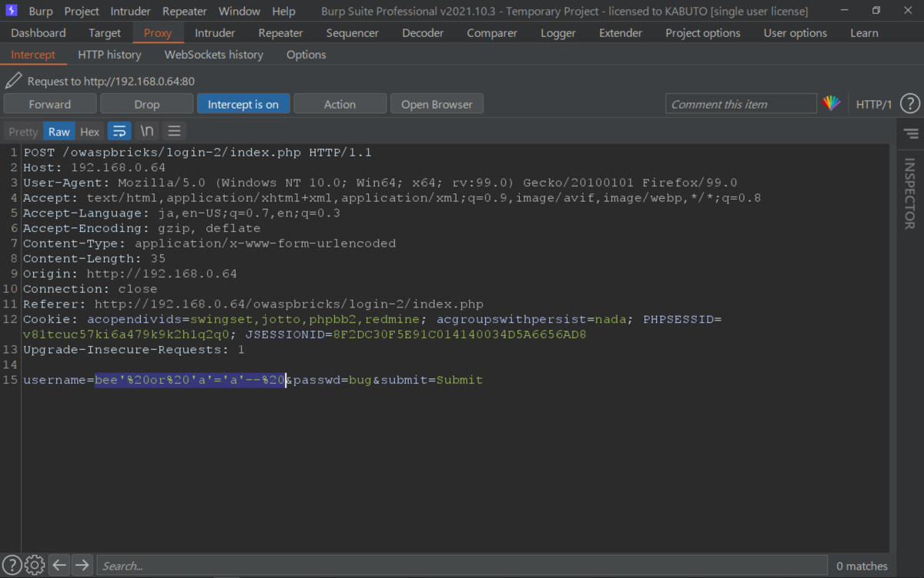924x578 pixels.
Task: Click the Inspector panel layout icon
Action: pyautogui.click(x=911, y=133)
